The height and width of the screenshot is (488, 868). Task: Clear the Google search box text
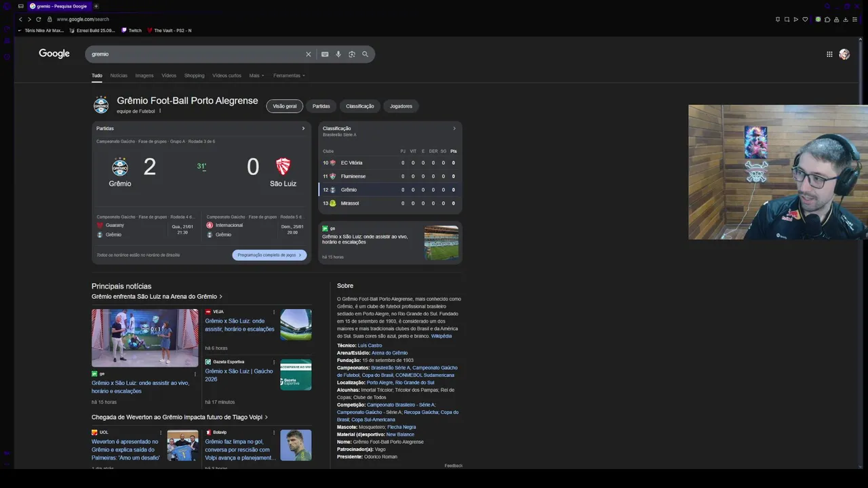coord(308,54)
